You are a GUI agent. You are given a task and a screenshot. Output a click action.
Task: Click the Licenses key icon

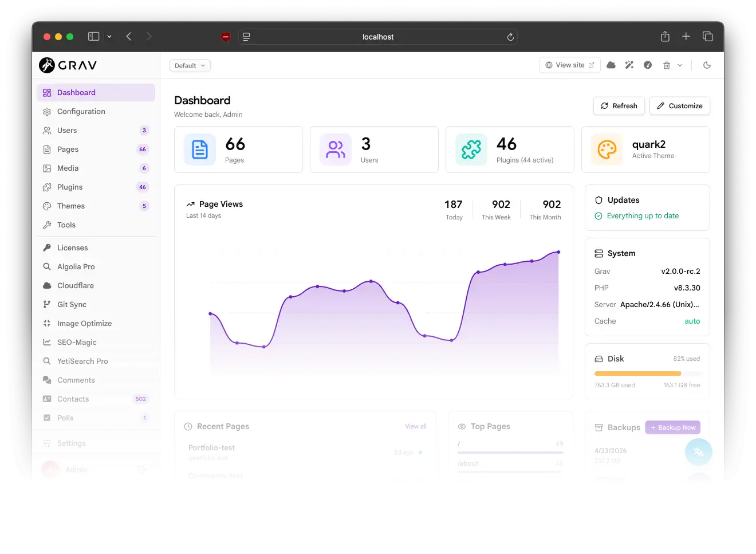tap(47, 248)
